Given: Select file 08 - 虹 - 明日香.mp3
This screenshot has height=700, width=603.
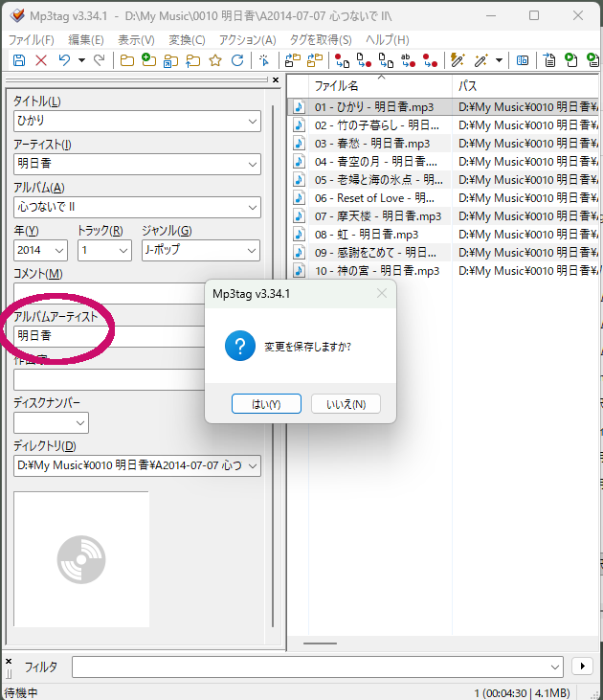Looking at the screenshot, I should [x=367, y=235].
